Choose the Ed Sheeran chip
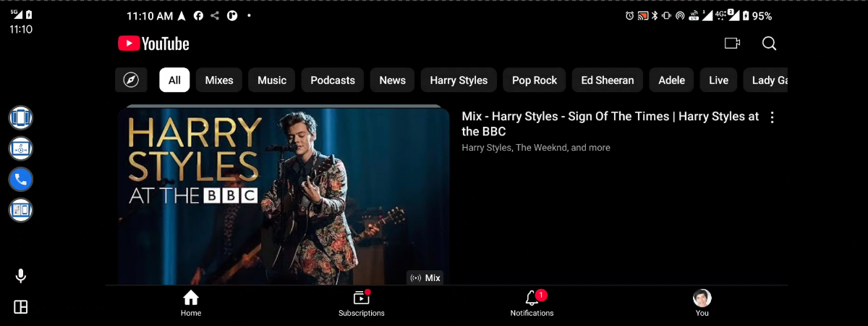Viewport: 868px width, 326px height. tap(608, 80)
